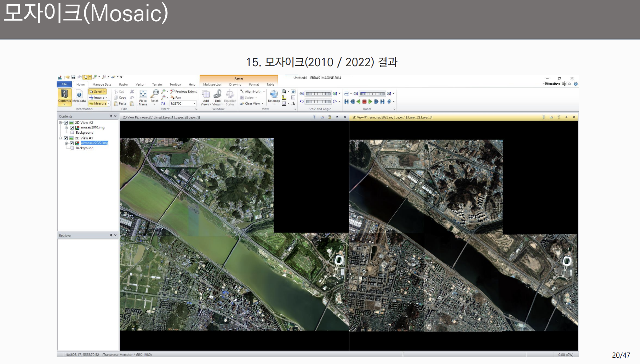Toggle Background checkbox under 2D View #1
Viewport: 640px width, 364px height.
(72, 148)
